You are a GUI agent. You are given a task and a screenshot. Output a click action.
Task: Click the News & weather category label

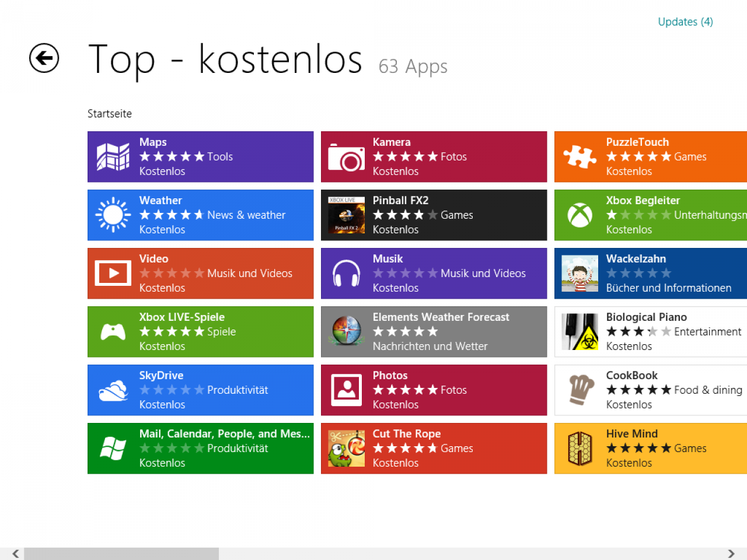click(246, 215)
